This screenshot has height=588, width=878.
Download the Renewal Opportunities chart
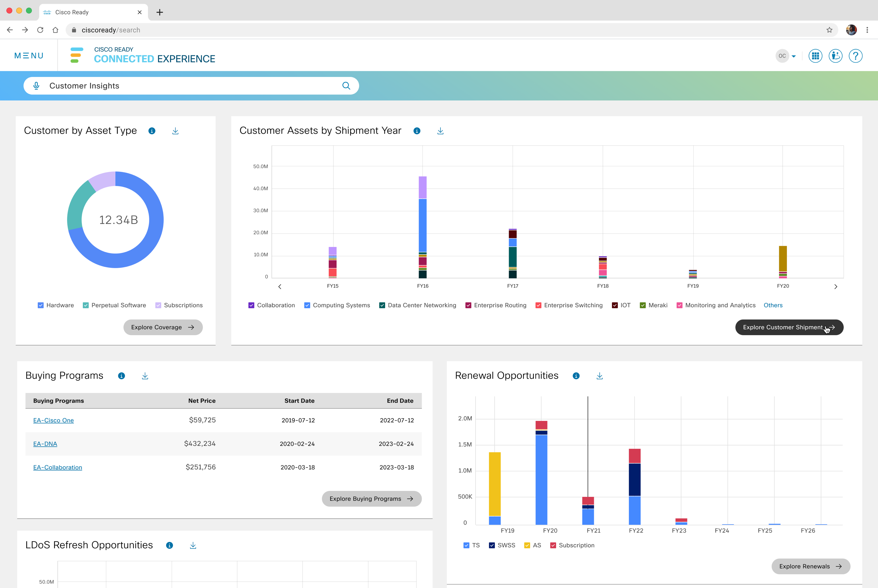coord(600,376)
